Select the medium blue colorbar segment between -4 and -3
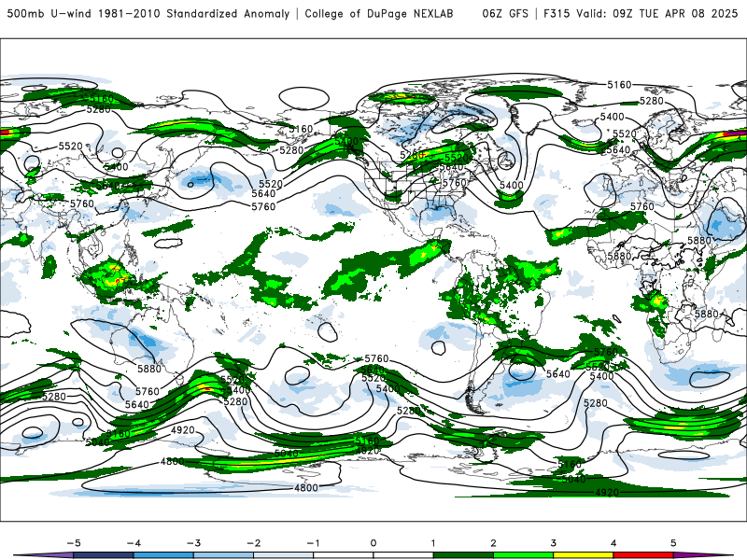The height and width of the screenshot is (560, 747). 163,555
